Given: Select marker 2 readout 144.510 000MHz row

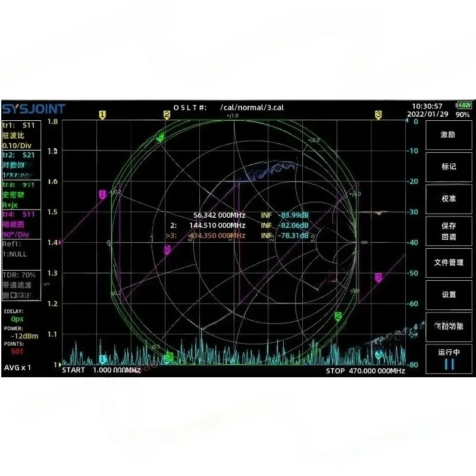Looking at the screenshot, I should click(x=239, y=226).
